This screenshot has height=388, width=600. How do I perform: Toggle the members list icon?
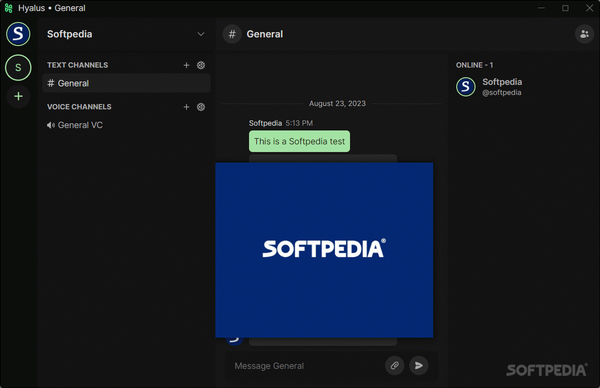pos(584,34)
